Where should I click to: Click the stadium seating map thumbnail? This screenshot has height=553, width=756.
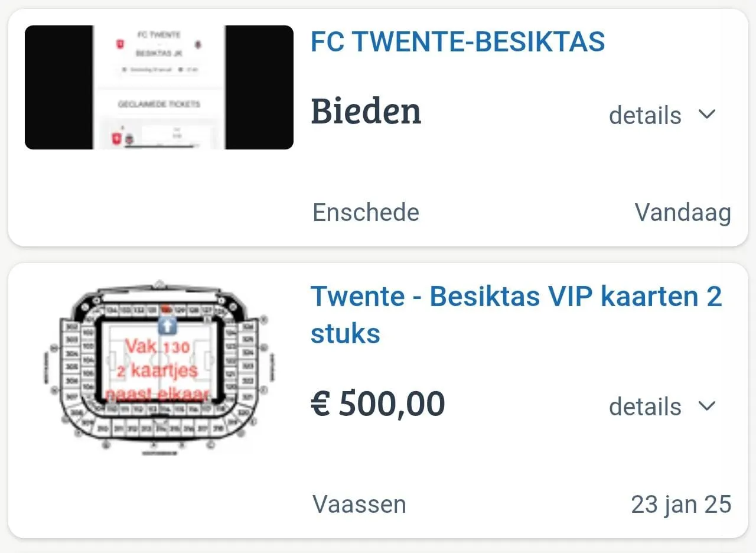tap(158, 363)
